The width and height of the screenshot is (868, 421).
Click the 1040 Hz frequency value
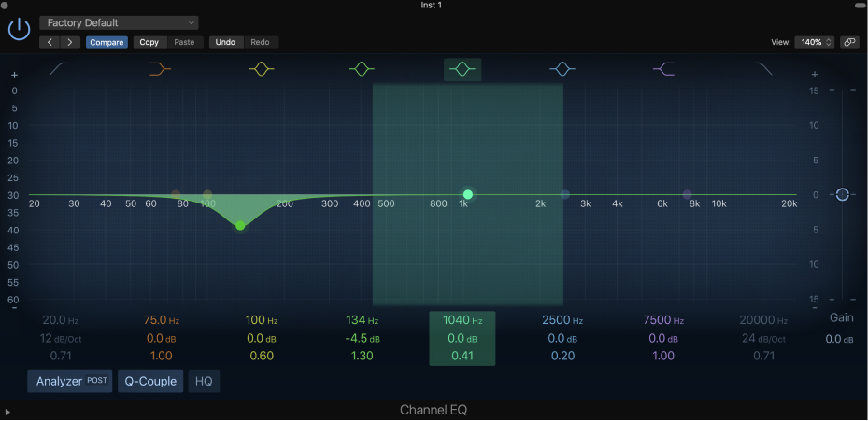(x=462, y=320)
